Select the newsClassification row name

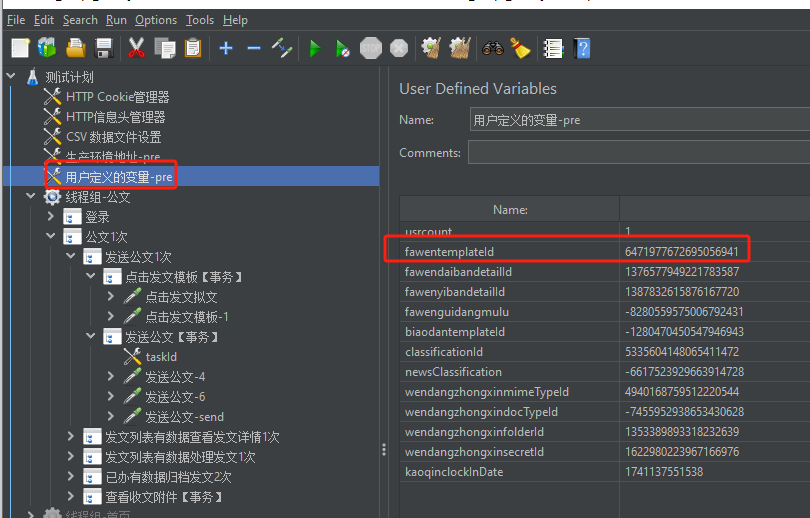pyautogui.click(x=510, y=372)
